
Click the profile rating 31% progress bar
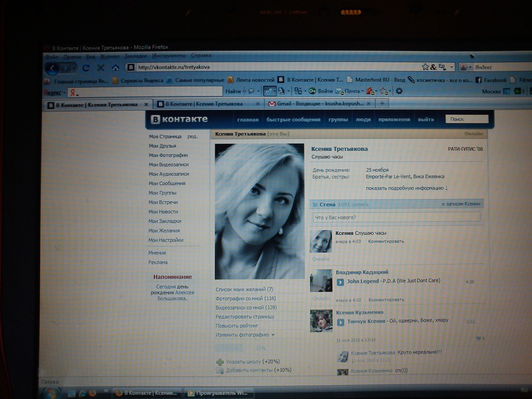pyautogui.click(x=240, y=348)
